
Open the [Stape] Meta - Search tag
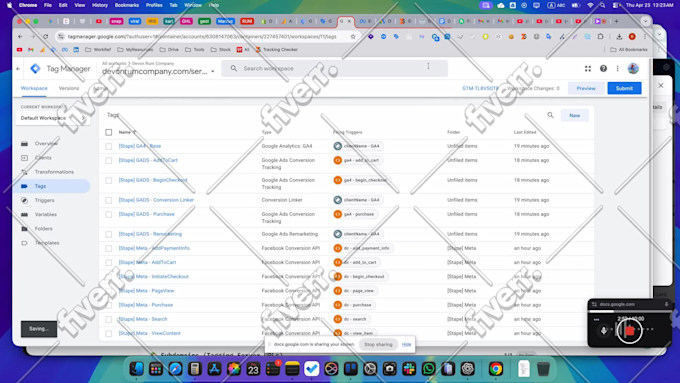[x=143, y=319]
